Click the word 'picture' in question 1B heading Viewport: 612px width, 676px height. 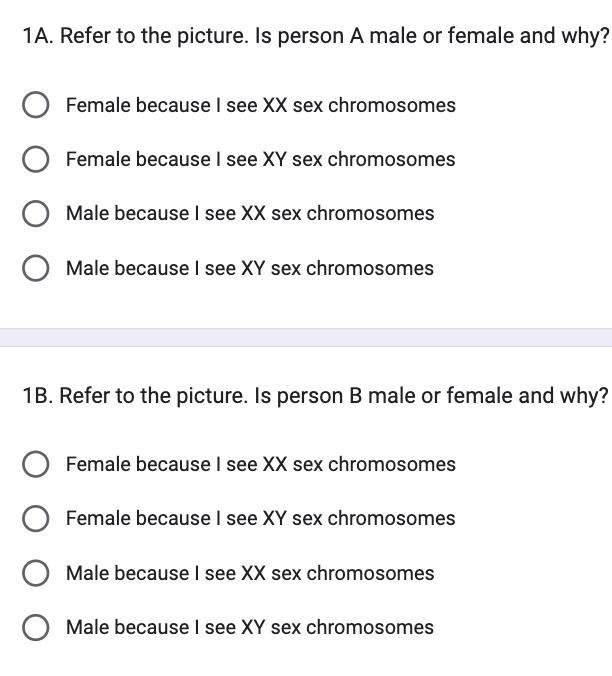[212, 396]
